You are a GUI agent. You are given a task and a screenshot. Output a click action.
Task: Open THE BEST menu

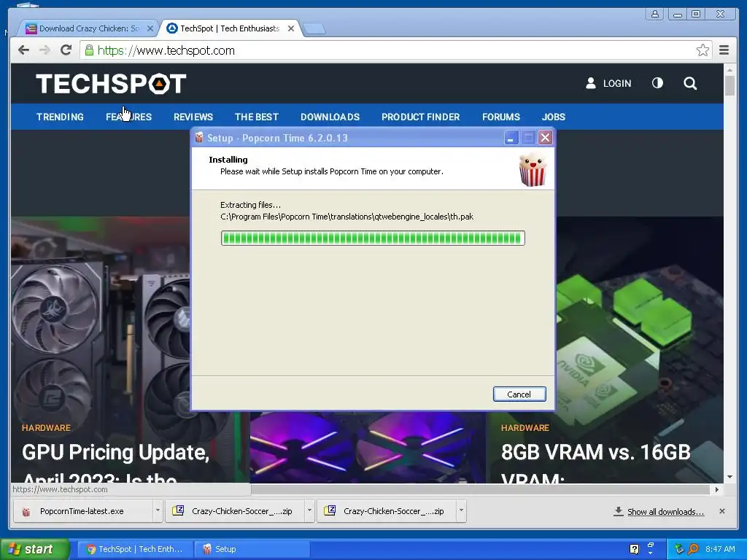click(256, 117)
